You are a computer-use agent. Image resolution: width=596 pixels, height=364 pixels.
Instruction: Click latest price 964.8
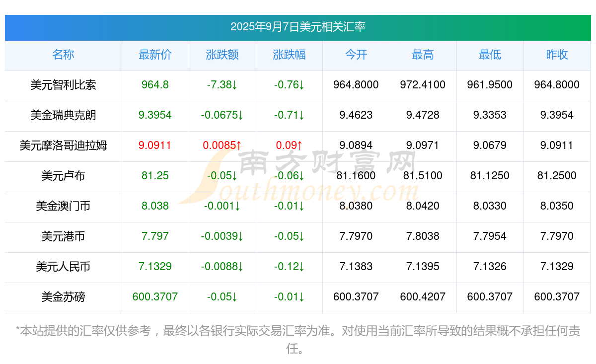[x=155, y=85]
